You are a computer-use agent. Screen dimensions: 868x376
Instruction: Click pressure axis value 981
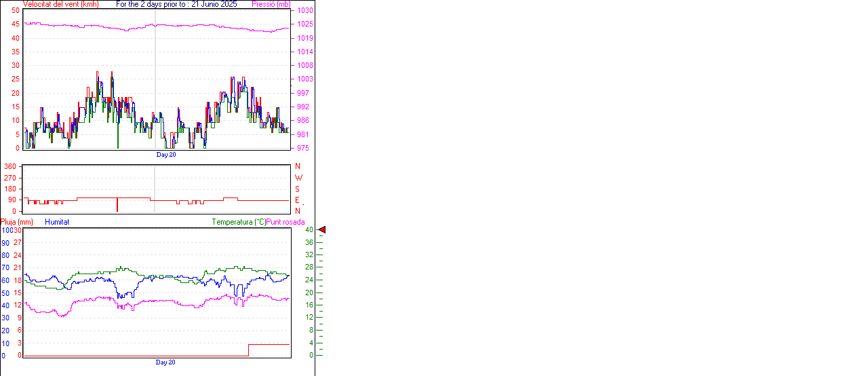pos(303,134)
